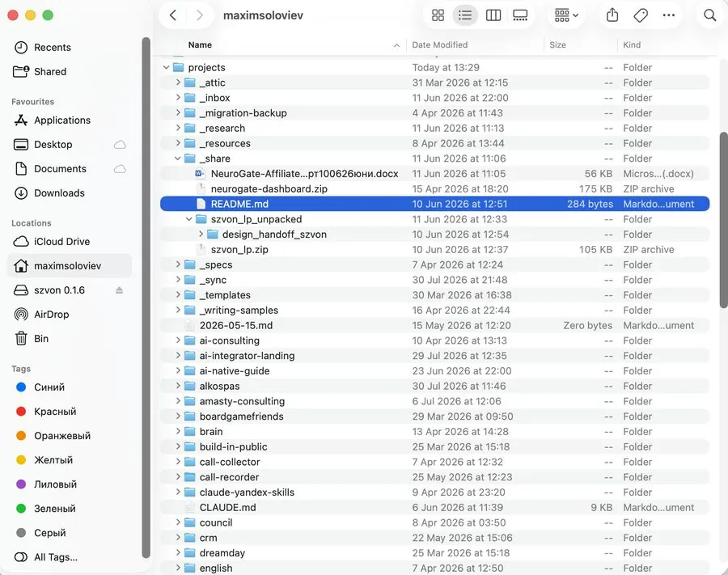Click the sidebar vertical scrollbar
Screen dimensions: 728x575
tap(146, 297)
